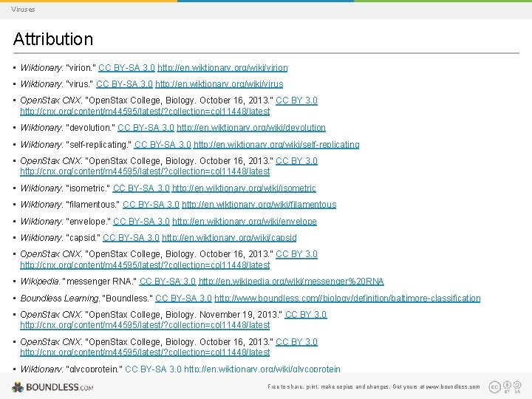Click the quoted word "capsid."
This screenshot has height=399, width=532.
[x=83, y=238]
